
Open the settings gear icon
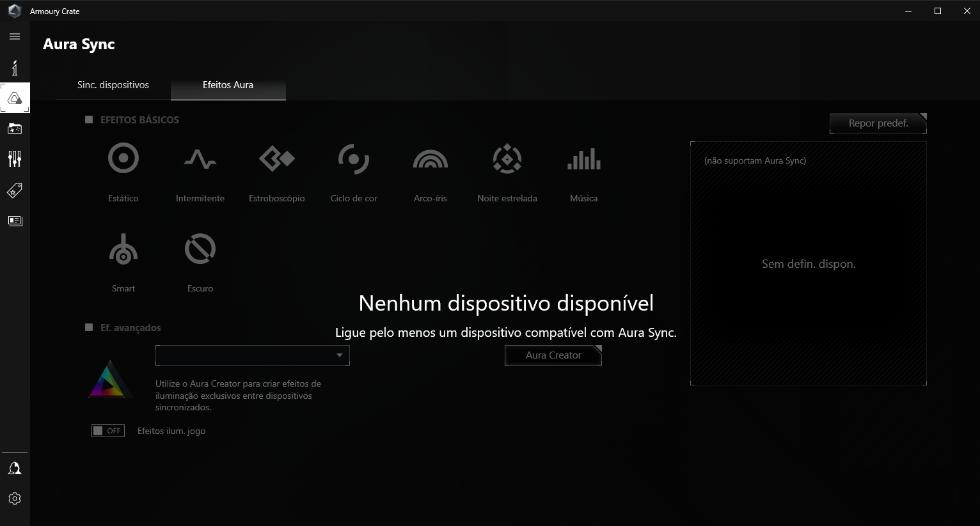coord(15,499)
